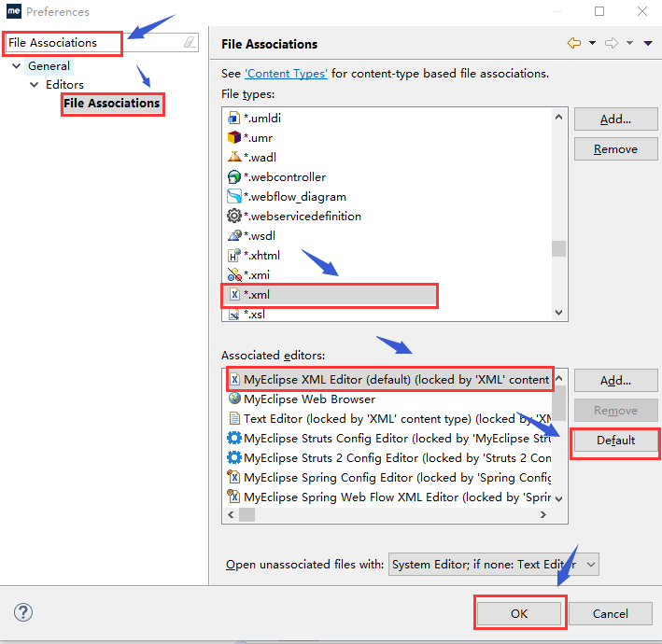The height and width of the screenshot is (644, 662).
Task: Select the *.umr file type text
Action: click(259, 137)
